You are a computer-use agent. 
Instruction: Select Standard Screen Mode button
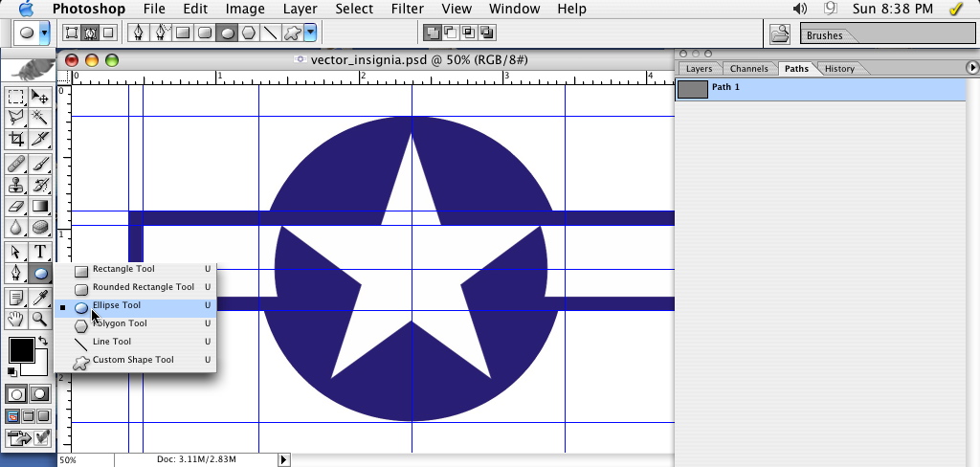point(12,416)
